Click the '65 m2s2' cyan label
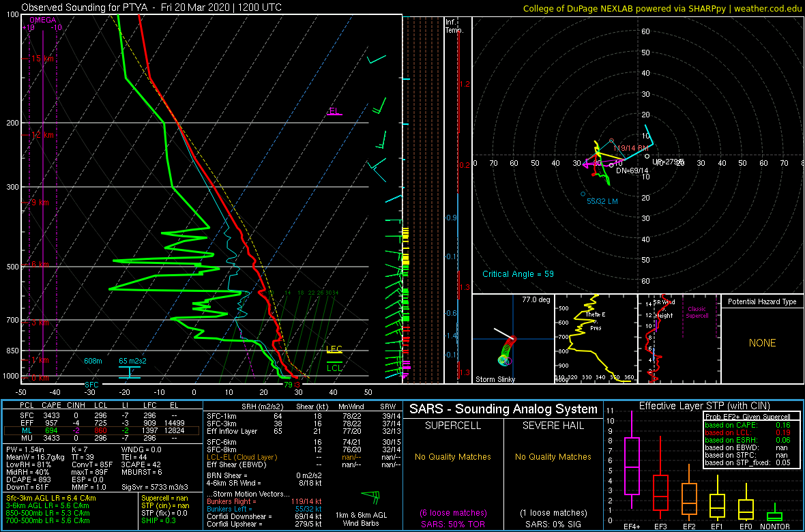 (133, 361)
